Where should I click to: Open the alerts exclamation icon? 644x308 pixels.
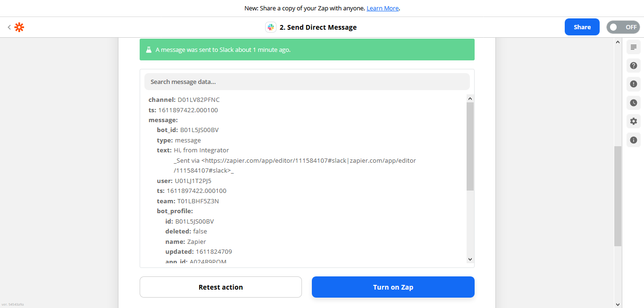[633, 84]
